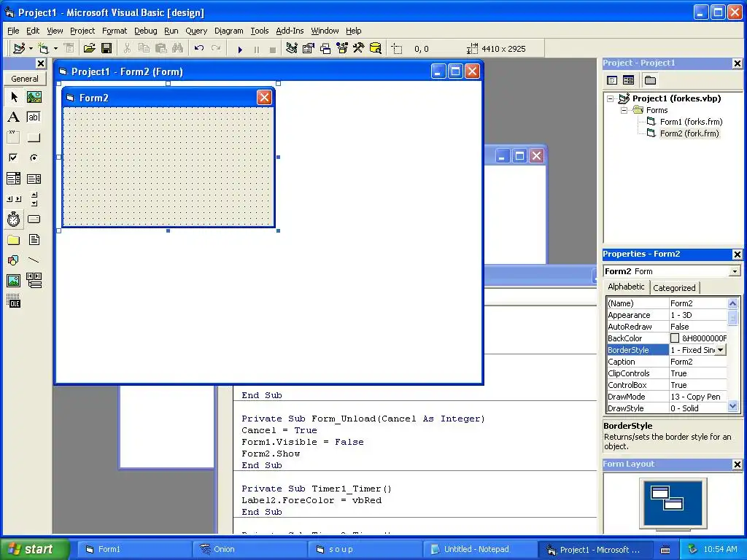Screen dimensions: 747x560
Task: Switch to Form1 taskbar button
Action: click(x=134, y=550)
